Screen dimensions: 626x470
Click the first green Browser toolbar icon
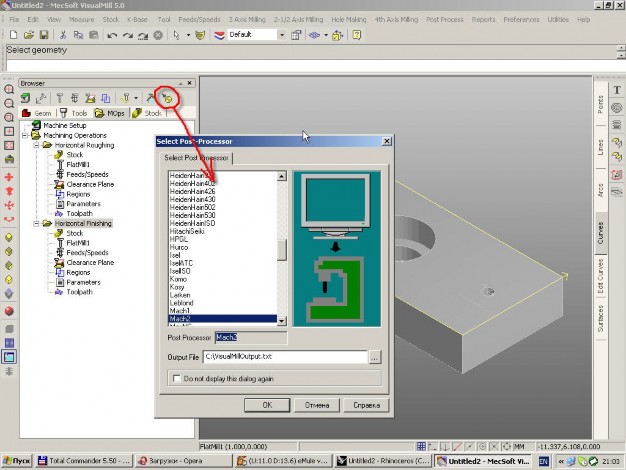click(25, 98)
